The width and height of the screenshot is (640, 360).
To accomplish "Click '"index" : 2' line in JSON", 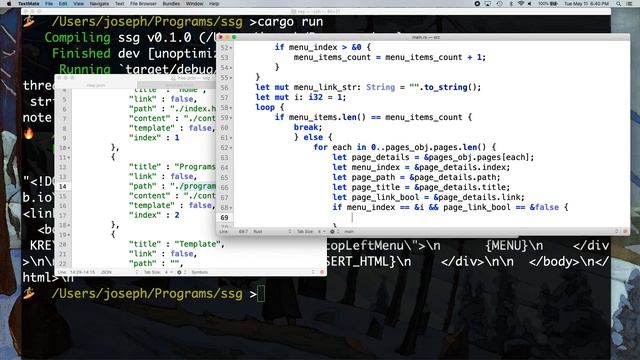I will click(x=154, y=215).
